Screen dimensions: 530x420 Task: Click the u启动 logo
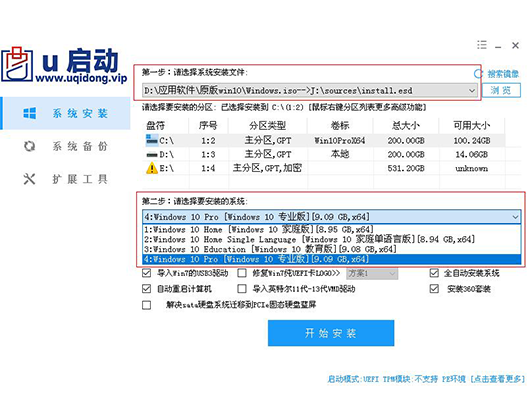pos(64,65)
